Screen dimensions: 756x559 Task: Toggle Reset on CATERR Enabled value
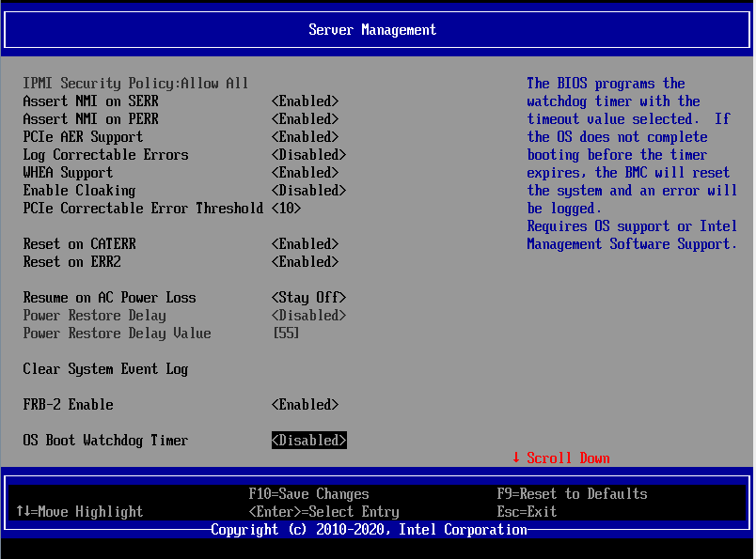pyautogui.click(x=305, y=244)
